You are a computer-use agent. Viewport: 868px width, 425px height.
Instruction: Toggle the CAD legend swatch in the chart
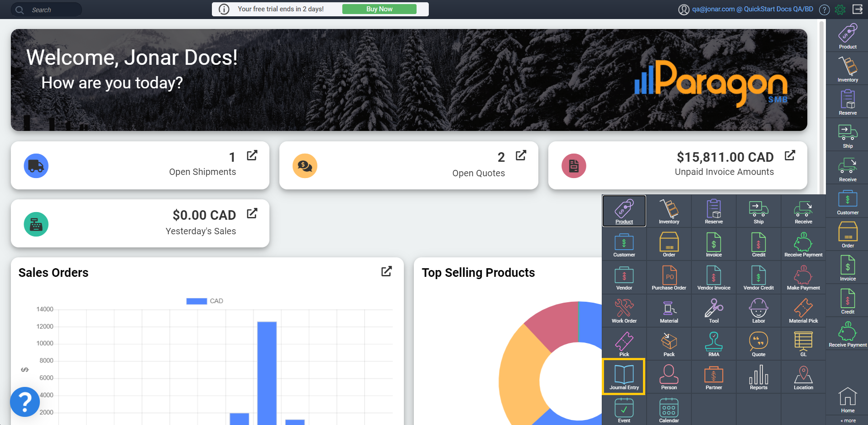(x=197, y=301)
